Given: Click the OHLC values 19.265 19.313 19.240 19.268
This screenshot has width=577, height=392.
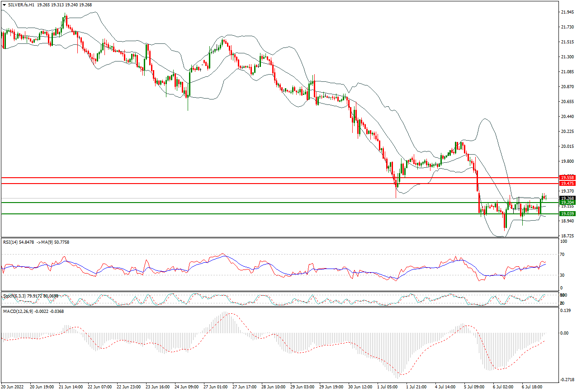Looking at the screenshot, I should 64,4.
